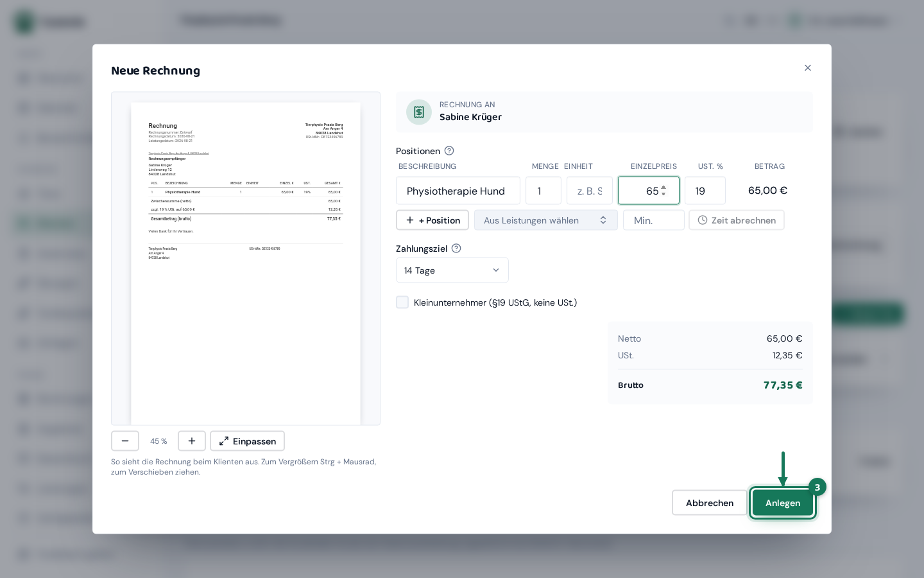Viewport: 924px width, 578px height.
Task: Enable the Kleinunternehmer checkbox
Action: (402, 302)
